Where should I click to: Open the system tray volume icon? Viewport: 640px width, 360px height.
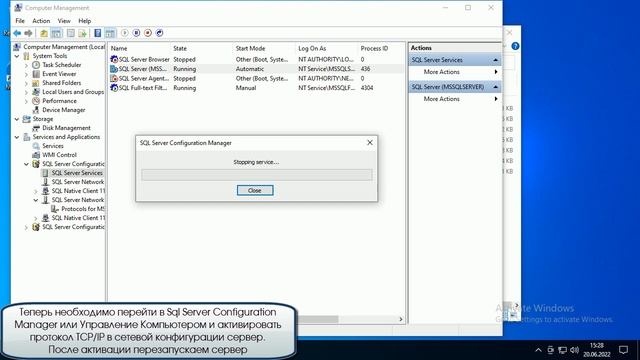[575, 350]
